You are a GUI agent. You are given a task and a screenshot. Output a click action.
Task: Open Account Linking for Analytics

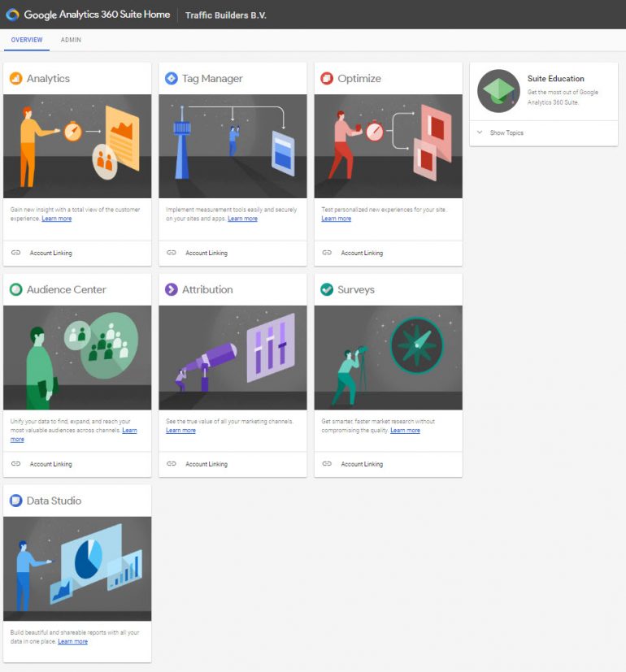click(51, 253)
